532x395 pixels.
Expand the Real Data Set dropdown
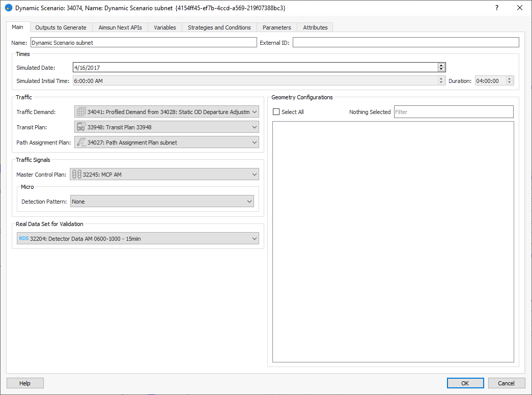pos(255,238)
